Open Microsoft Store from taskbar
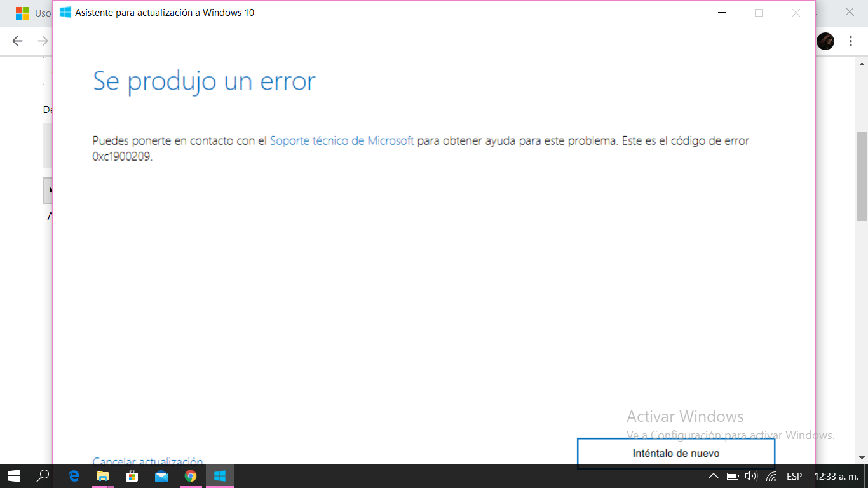The width and height of the screenshot is (868, 488). coord(132,476)
